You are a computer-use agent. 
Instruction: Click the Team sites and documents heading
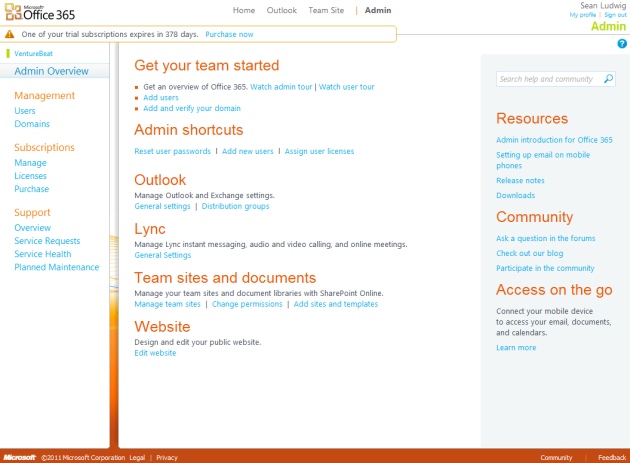click(x=225, y=278)
